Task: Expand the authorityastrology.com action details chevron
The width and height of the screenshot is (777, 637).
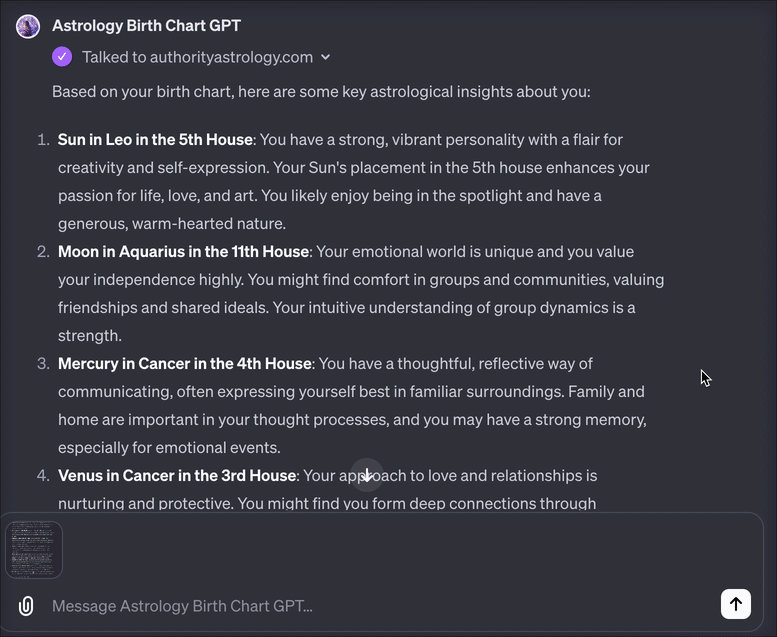Action: point(326,57)
